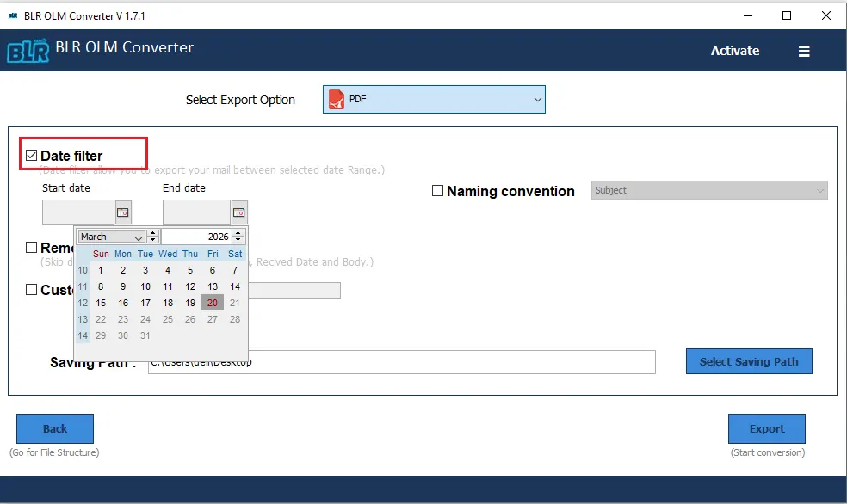
Task: Pick March 20 in the calendar
Action: (x=213, y=303)
